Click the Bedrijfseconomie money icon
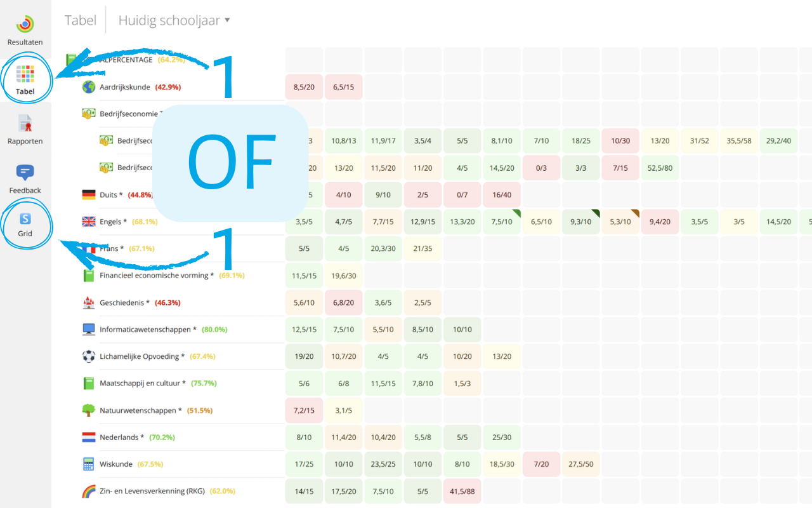The height and width of the screenshot is (508, 812). (x=89, y=114)
